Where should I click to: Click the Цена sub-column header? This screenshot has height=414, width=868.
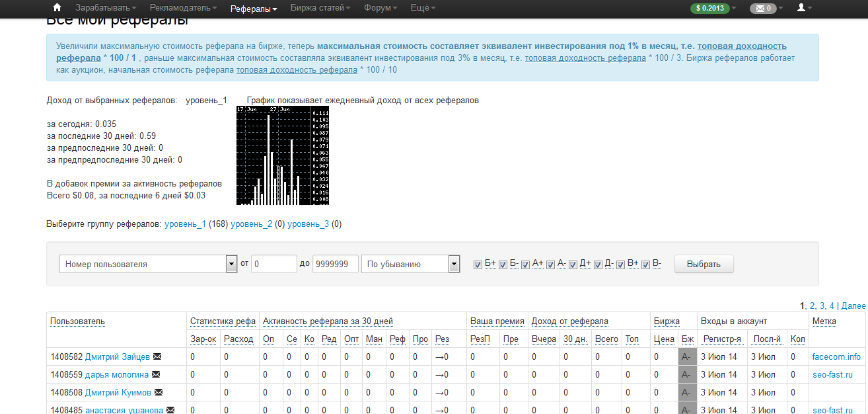(x=664, y=339)
